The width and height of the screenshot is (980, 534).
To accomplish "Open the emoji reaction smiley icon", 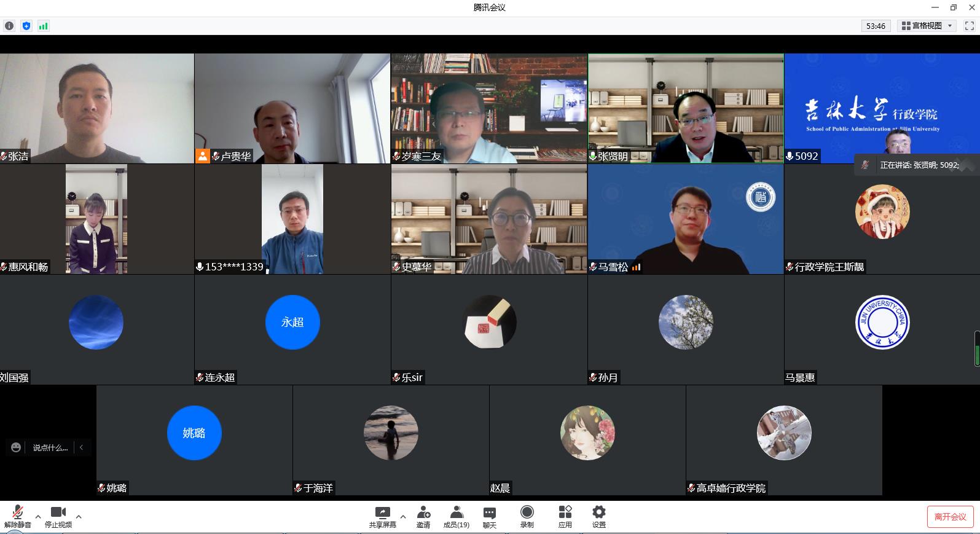I will (x=16, y=447).
